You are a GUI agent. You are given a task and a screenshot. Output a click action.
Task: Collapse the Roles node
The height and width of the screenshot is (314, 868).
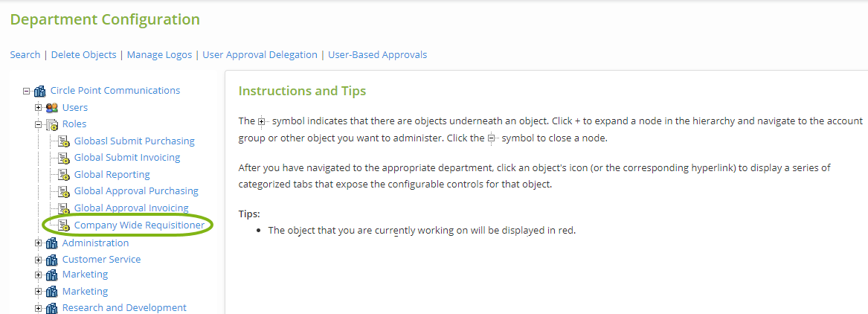coord(39,124)
